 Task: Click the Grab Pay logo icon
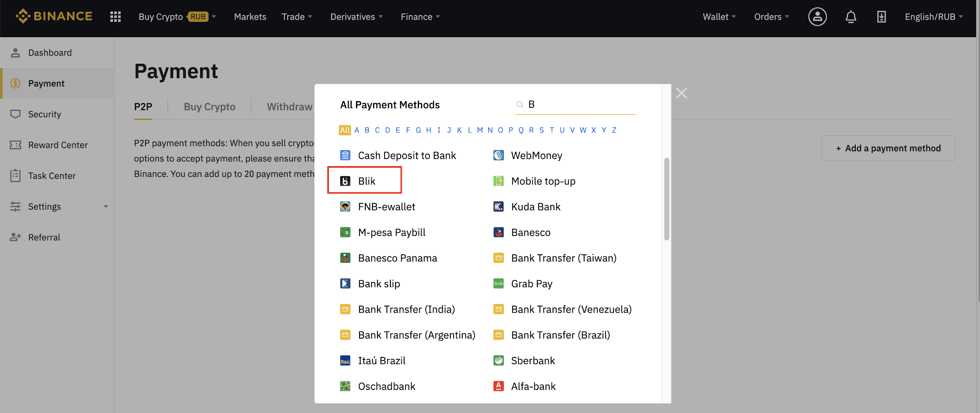498,284
